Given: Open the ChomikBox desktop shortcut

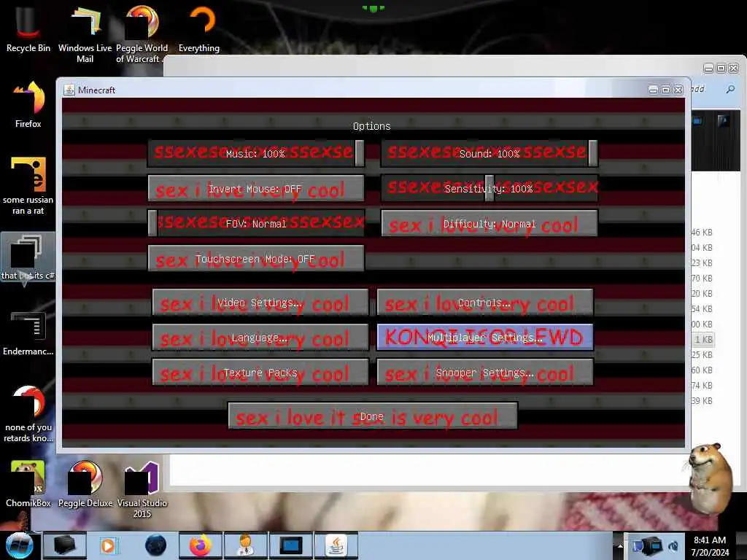Looking at the screenshot, I should tap(28, 483).
